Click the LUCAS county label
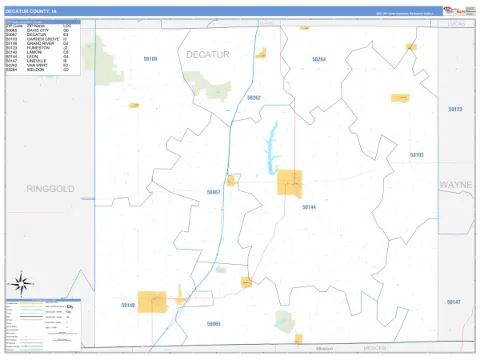This screenshot has width=480, height=360. pos(456,24)
